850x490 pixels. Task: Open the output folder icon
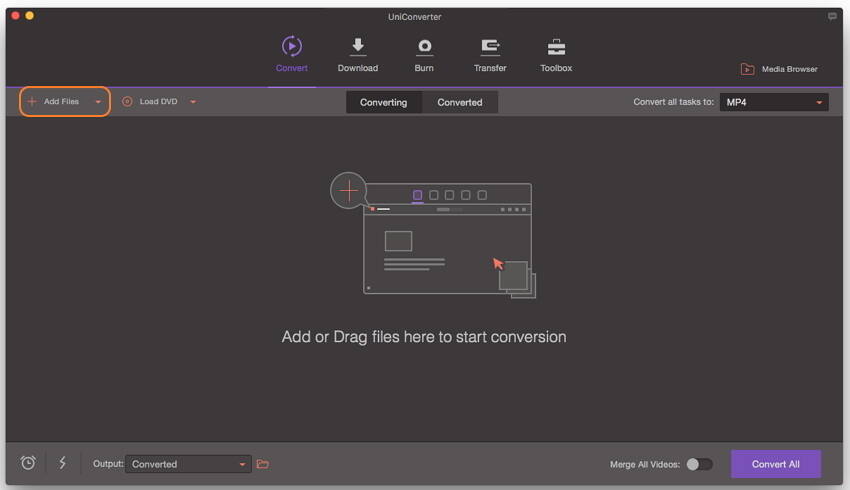tap(263, 464)
